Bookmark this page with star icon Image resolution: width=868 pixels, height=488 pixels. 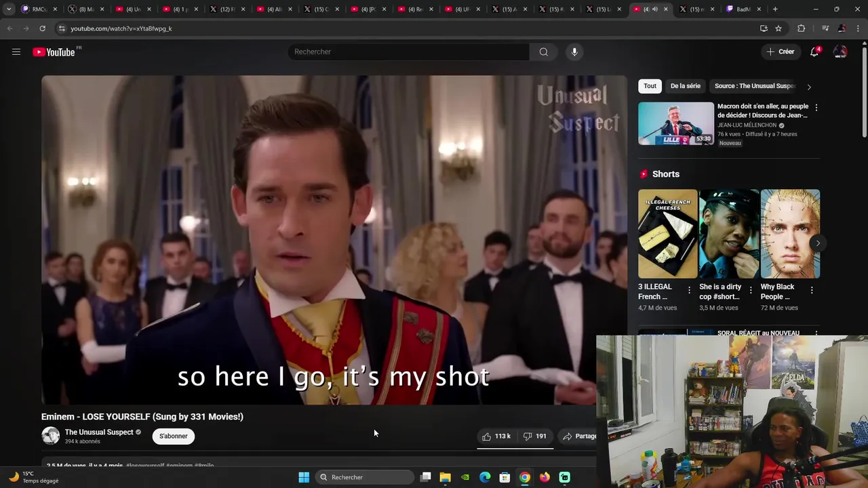778,28
